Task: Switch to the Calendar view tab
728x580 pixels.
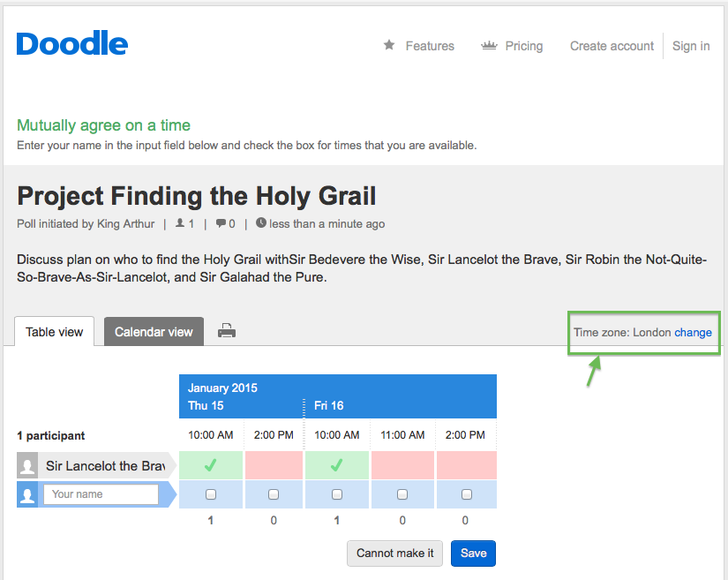Action: click(154, 332)
